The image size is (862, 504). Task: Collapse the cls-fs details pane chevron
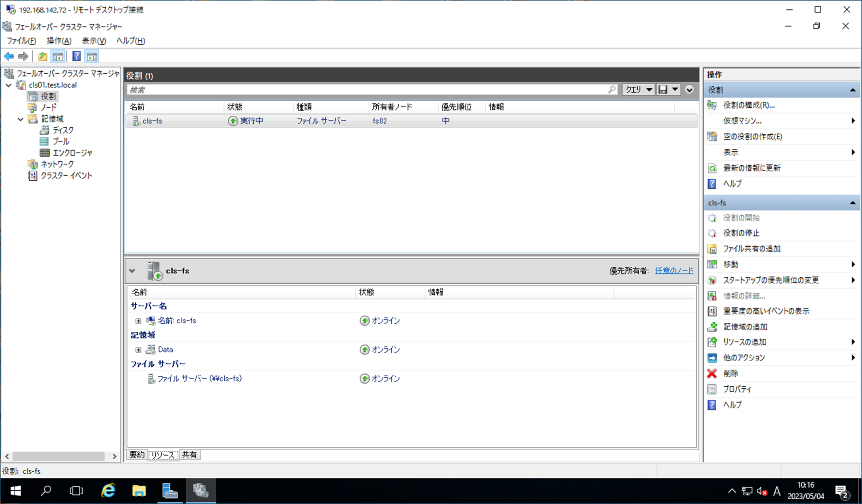click(132, 271)
